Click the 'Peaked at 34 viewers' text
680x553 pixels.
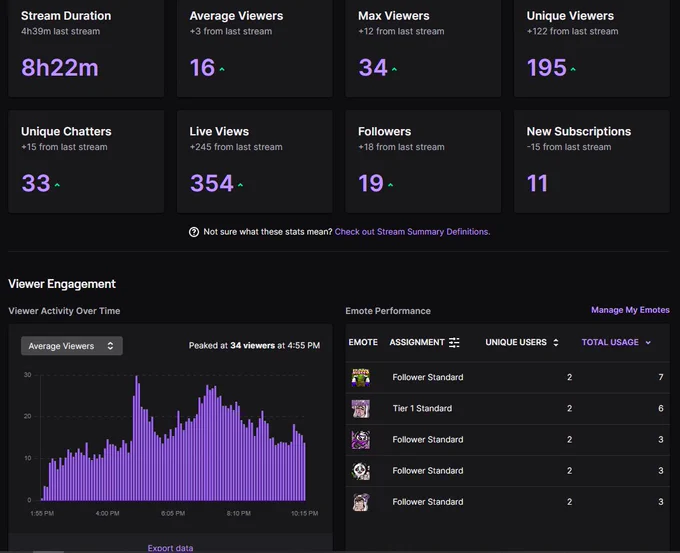point(254,346)
